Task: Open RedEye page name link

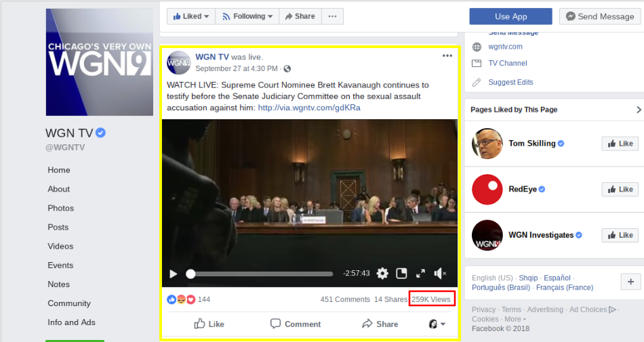Action: [x=523, y=189]
